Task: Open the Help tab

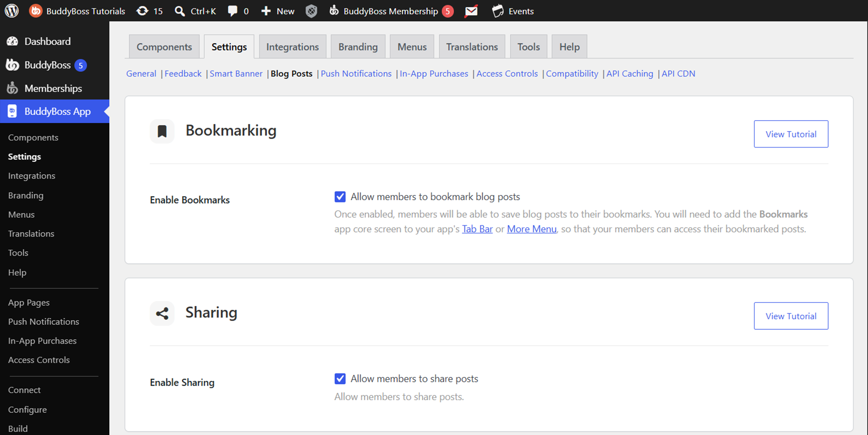Action: click(569, 47)
